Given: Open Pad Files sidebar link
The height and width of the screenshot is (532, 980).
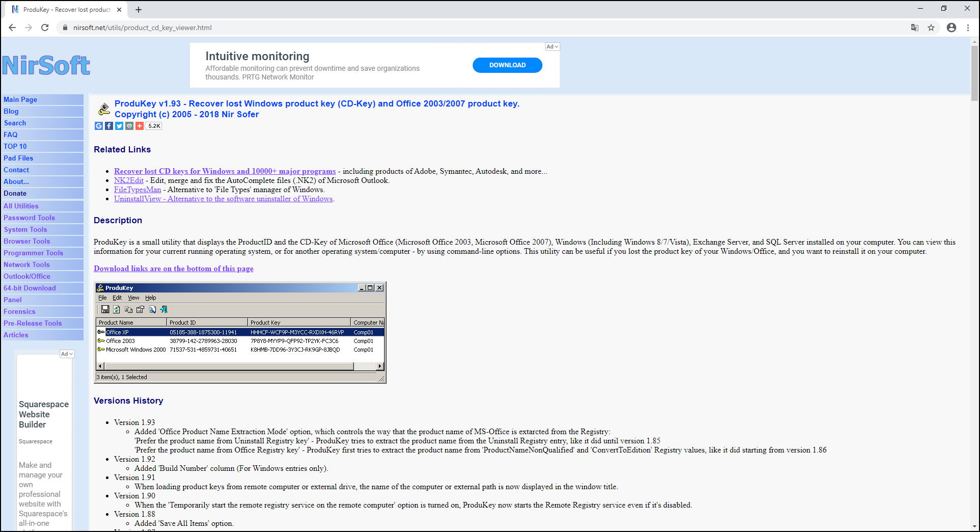Looking at the screenshot, I should [42, 158].
